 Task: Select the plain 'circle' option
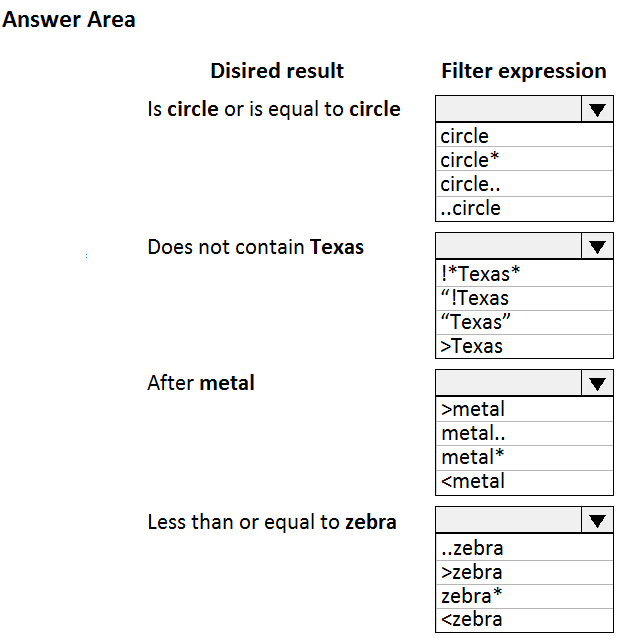[x=524, y=135]
